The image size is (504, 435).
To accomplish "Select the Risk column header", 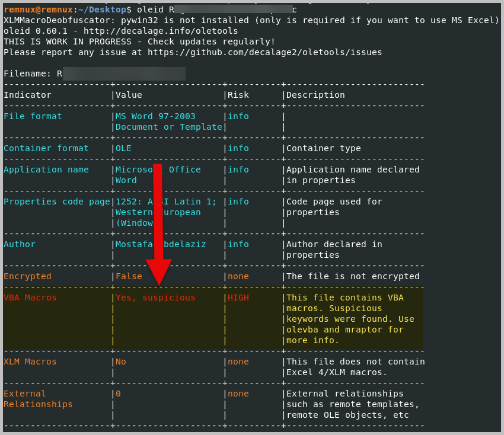I will pyautogui.click(x=238, y=95).
